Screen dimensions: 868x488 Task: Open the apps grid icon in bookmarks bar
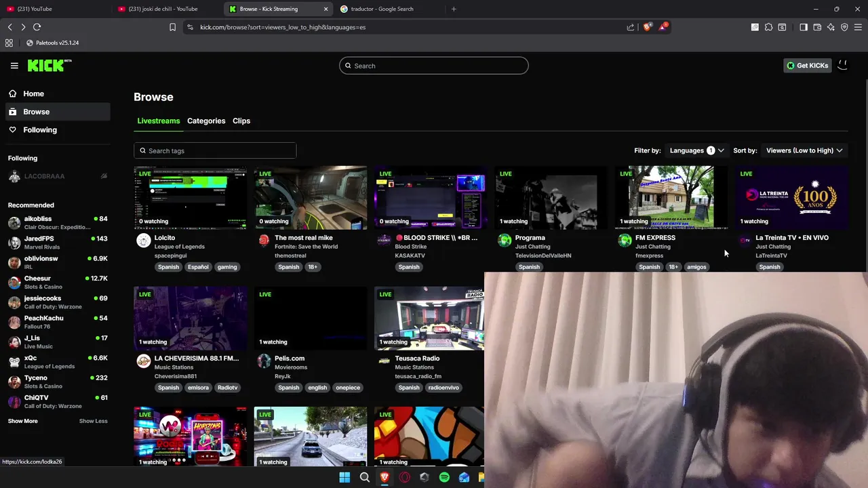coord(9,43)
